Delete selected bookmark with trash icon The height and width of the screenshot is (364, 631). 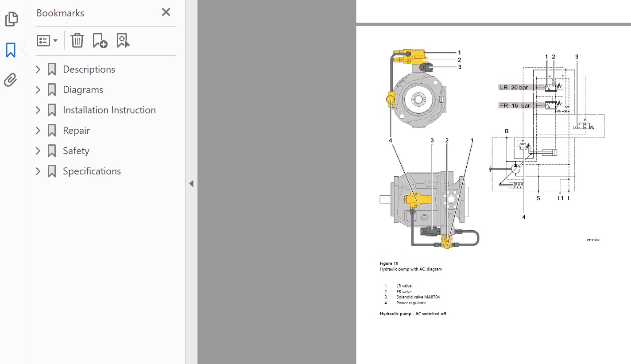click(77, 41)
